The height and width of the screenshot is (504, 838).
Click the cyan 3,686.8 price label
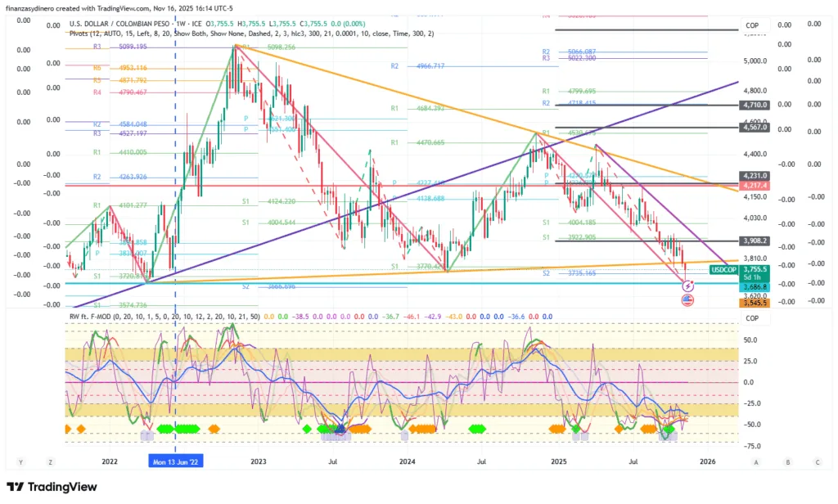point(754,287)
